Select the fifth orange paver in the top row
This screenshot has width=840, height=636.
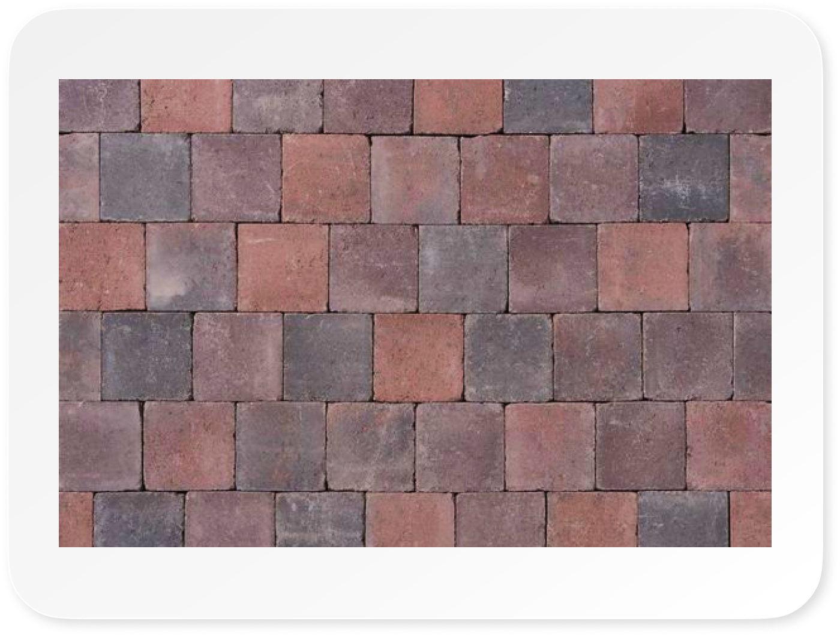tap(458, 106)
